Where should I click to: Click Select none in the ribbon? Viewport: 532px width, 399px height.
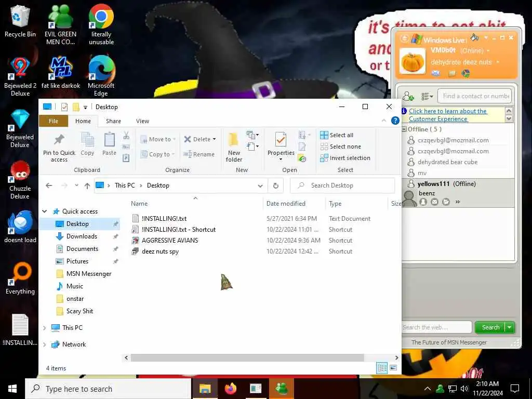pos(341,147)
